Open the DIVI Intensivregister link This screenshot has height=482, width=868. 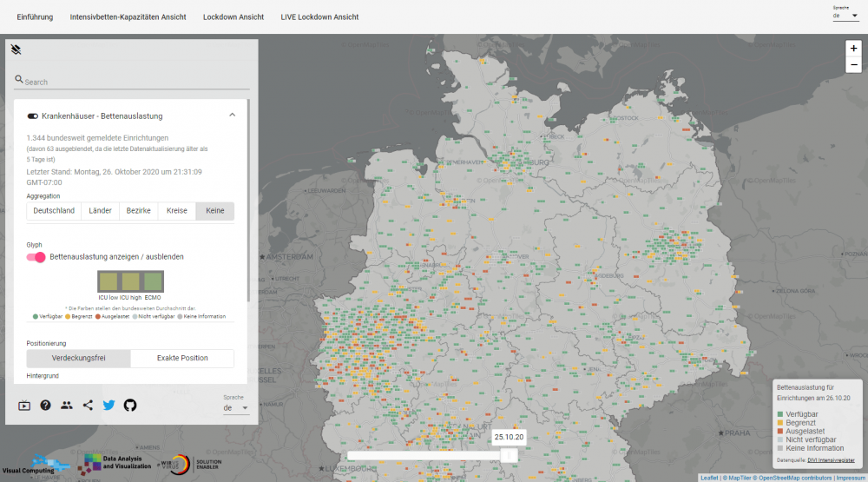click(830, 459)
